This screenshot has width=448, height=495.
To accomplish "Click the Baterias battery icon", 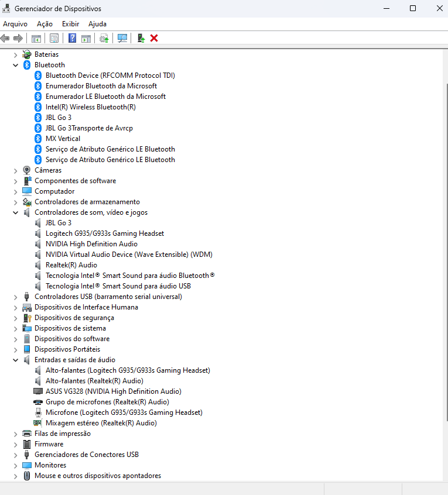I will tap(27, 54).
